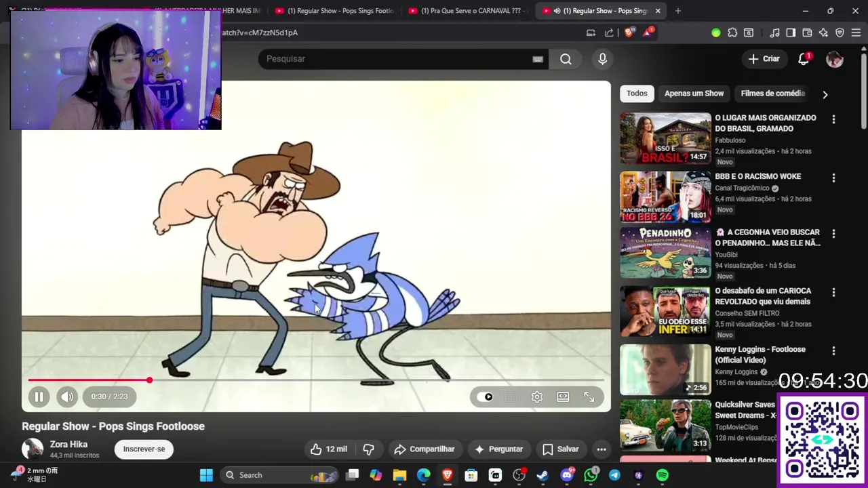The height and width of the screenshot is (488, 868).
Task: Open YouTube account avatar menu
Action: (x=835, y=59)
